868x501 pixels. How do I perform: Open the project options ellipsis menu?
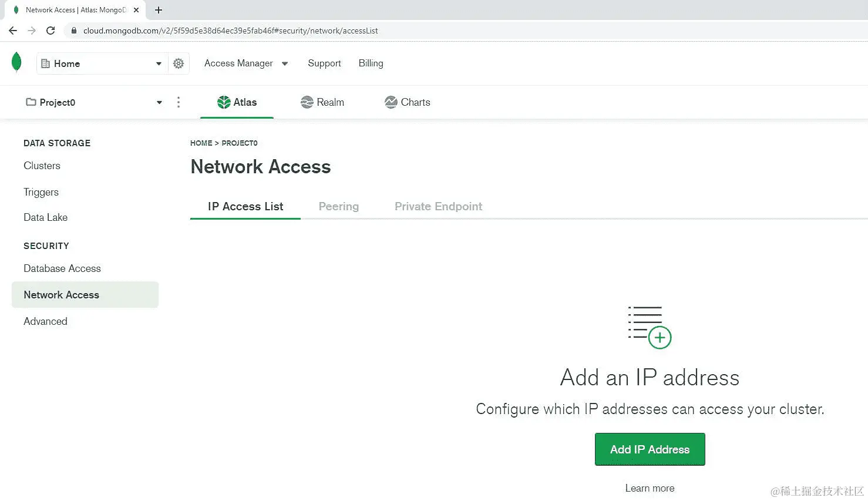(179, 102)
